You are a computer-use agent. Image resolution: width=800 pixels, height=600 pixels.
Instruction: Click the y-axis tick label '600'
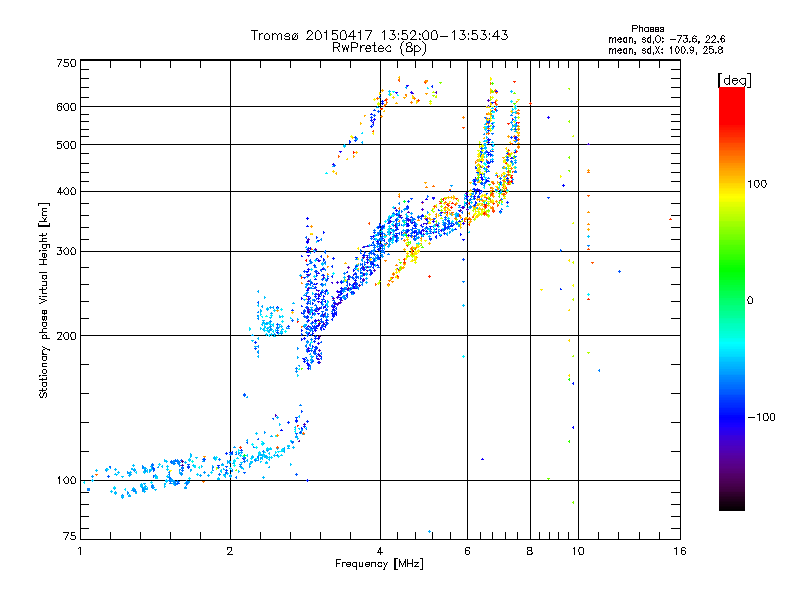point(66,107)
